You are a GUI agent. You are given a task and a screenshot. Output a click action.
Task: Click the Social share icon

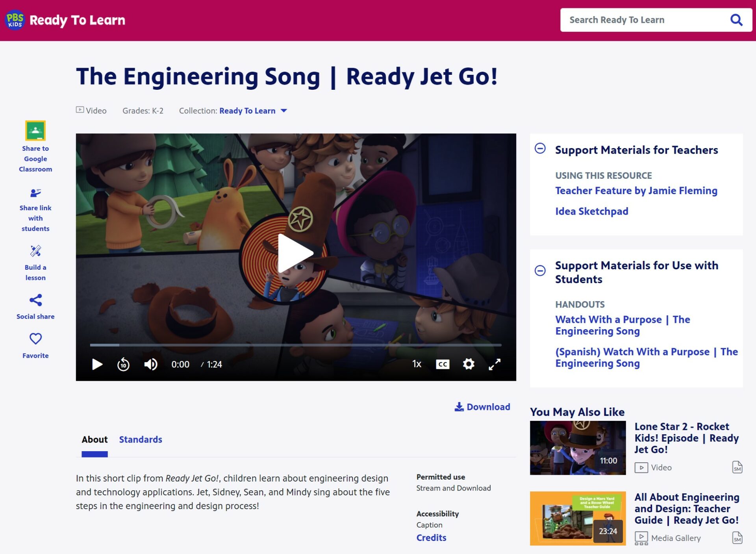coord(35,300)
